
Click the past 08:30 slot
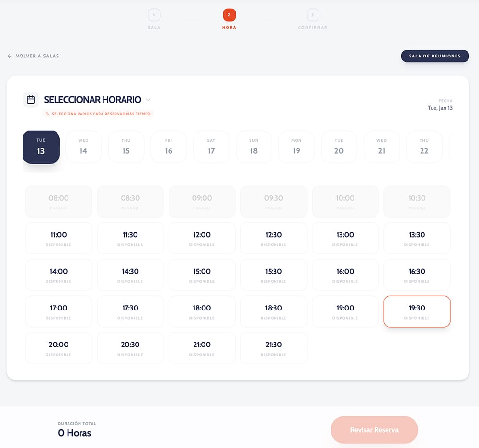point(130,202)
